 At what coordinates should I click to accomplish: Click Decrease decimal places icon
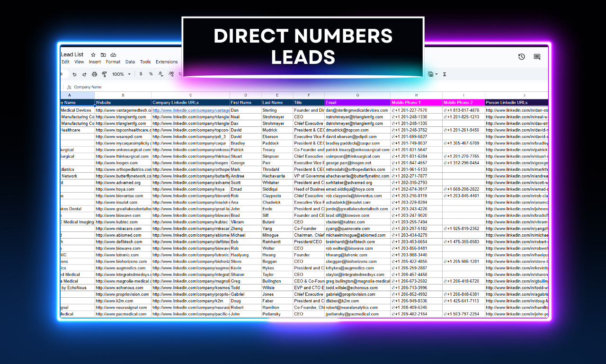[x=160, y=74]
